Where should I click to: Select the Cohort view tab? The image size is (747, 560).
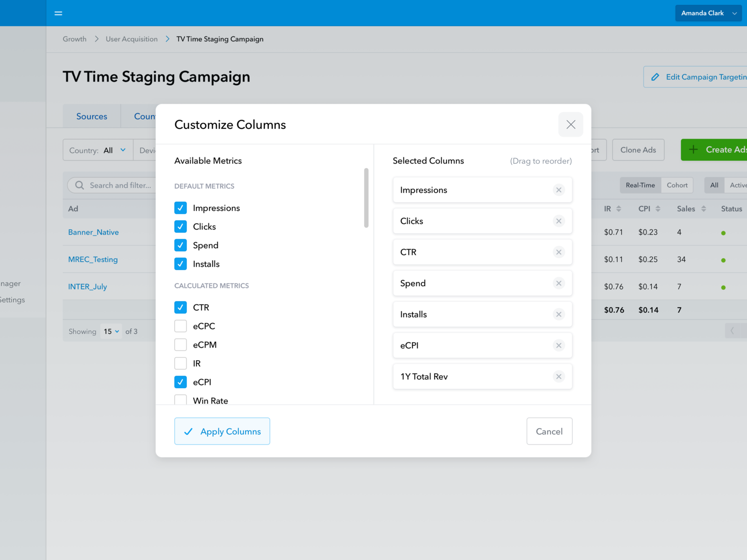coord(677,185)
